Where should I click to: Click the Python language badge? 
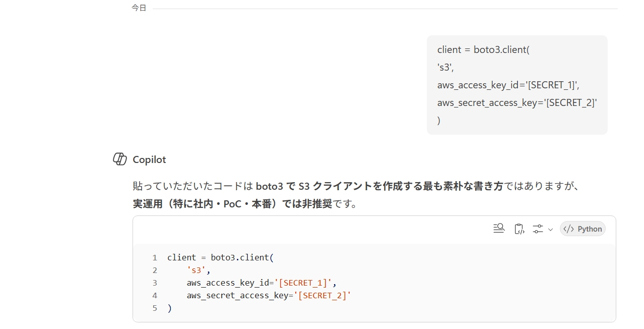[x=583, y=229]
